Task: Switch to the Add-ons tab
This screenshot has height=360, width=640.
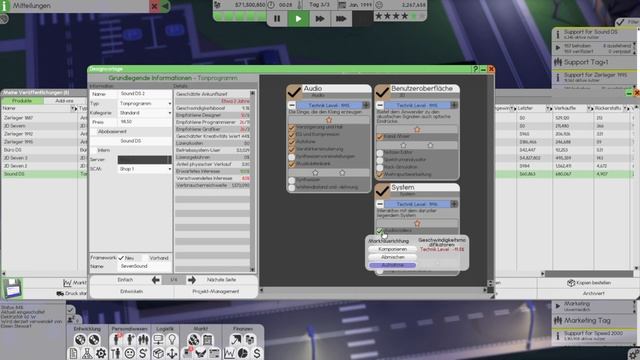Action: [64, 101]
